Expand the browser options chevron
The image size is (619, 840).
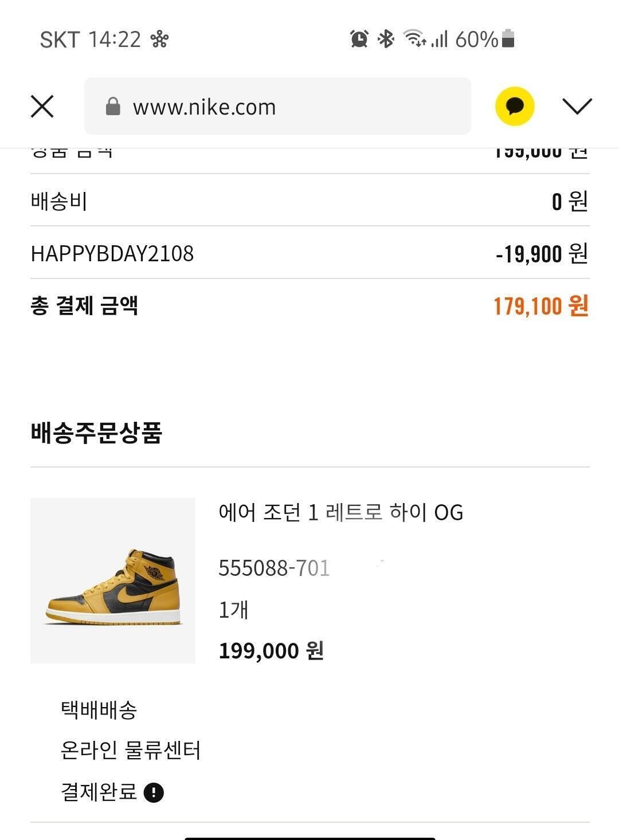point(577,106)
